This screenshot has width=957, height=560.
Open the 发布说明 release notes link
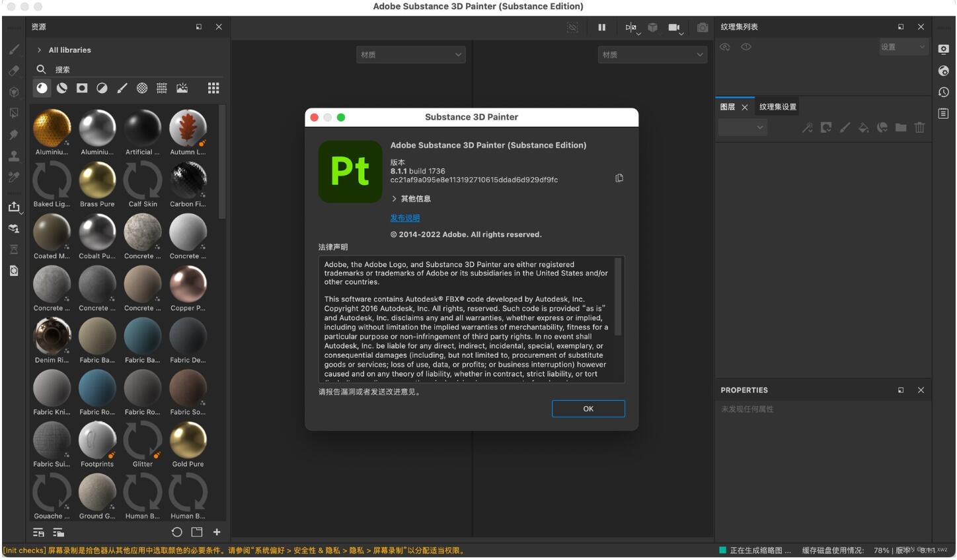pyautogui.click(x=405, y=218)
